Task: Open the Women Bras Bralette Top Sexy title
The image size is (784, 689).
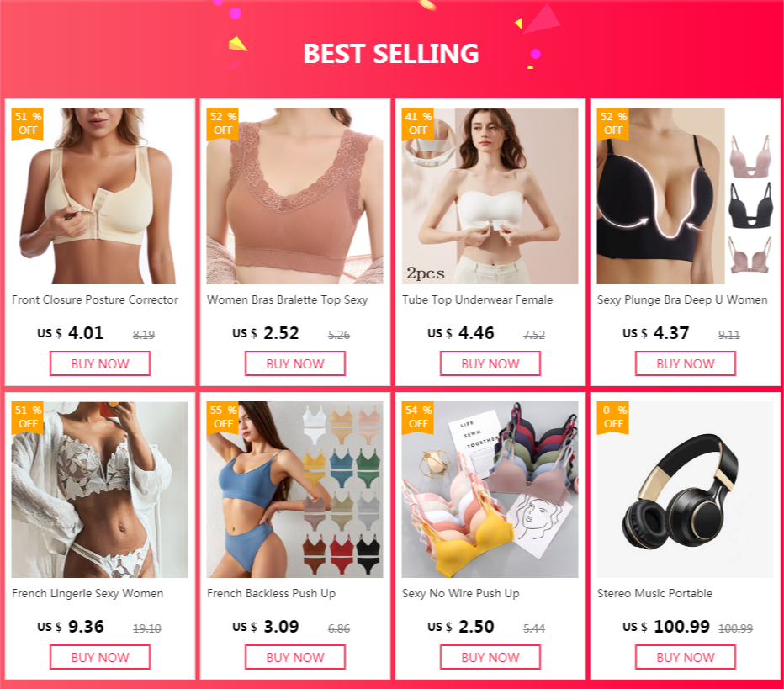Action: (x=288, y=300)
